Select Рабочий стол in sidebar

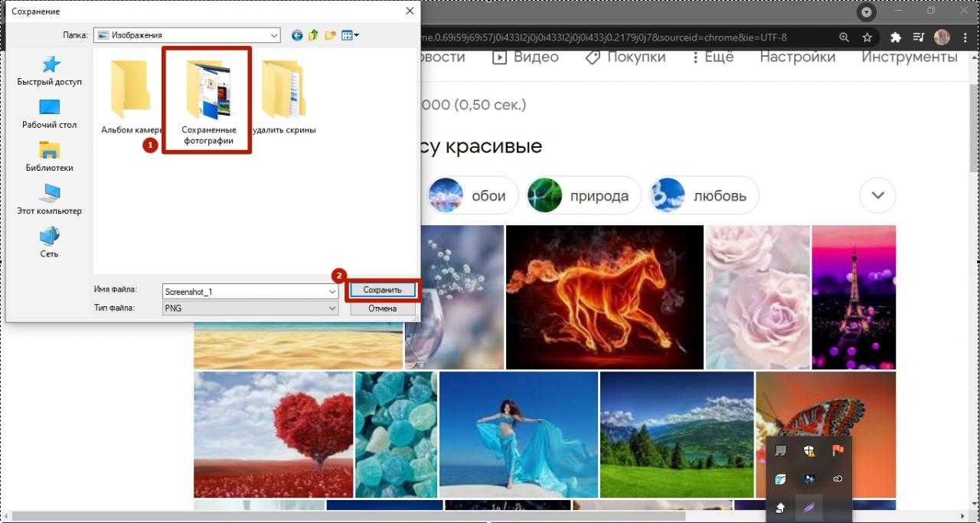tap(50, 113)
